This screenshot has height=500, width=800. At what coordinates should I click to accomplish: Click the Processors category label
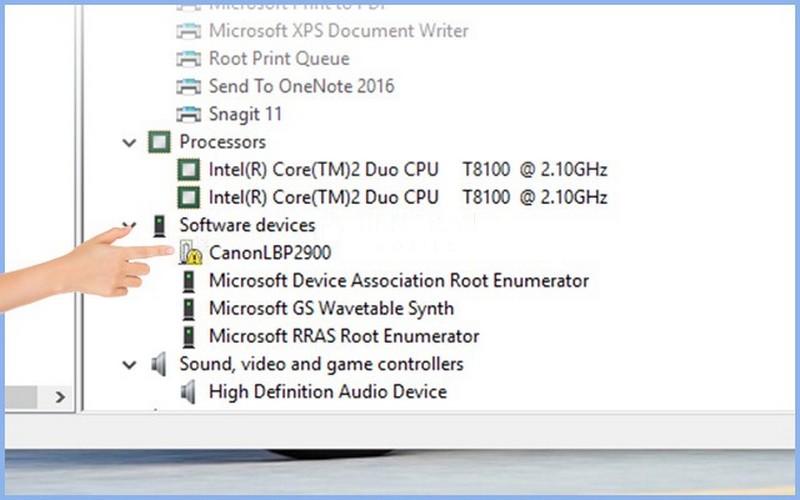(x=222, y=142)
